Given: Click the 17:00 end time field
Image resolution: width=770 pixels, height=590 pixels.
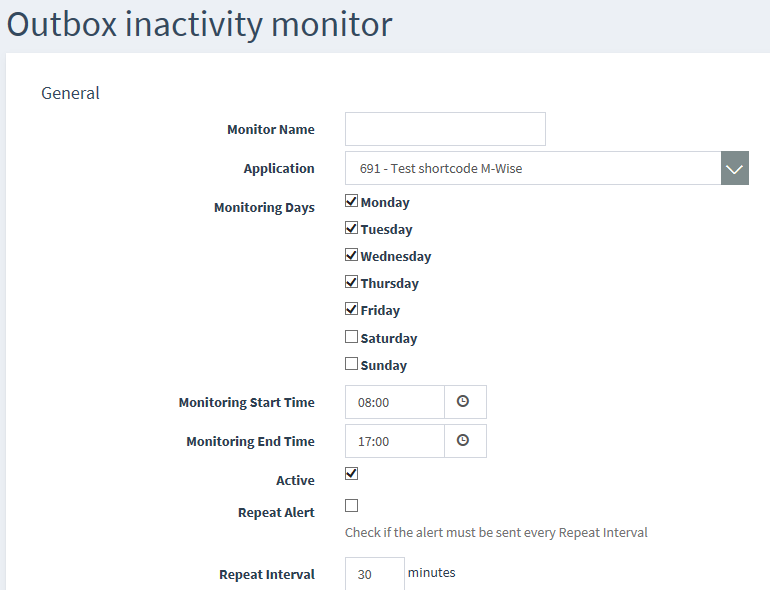Looking at the screenshot, I should click(x=395, y=441).
